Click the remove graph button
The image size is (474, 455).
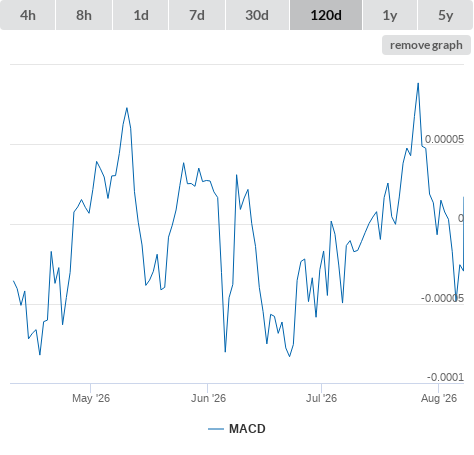tap(426, 45)
